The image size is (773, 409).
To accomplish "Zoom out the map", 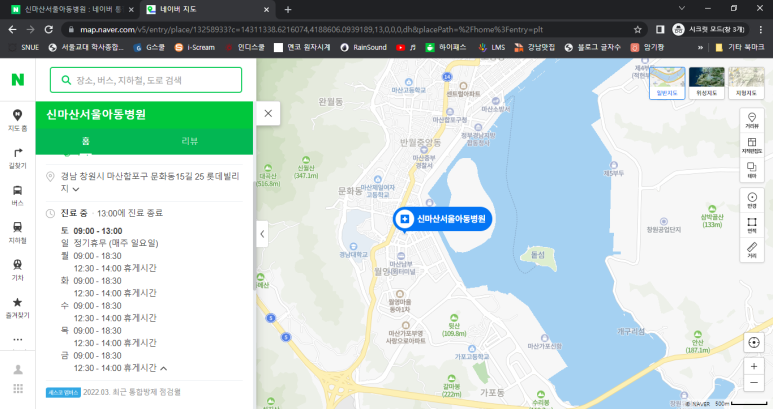I will click(x=754, y=383).
